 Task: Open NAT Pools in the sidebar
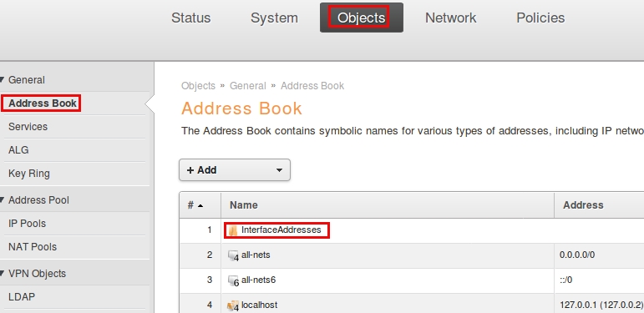tap(33, 247)
